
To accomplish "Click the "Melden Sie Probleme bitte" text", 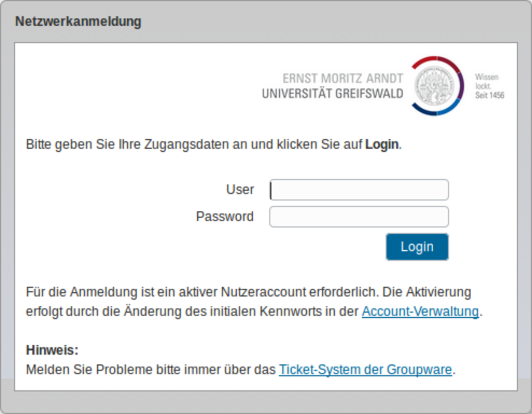I will tap(151, 370).
